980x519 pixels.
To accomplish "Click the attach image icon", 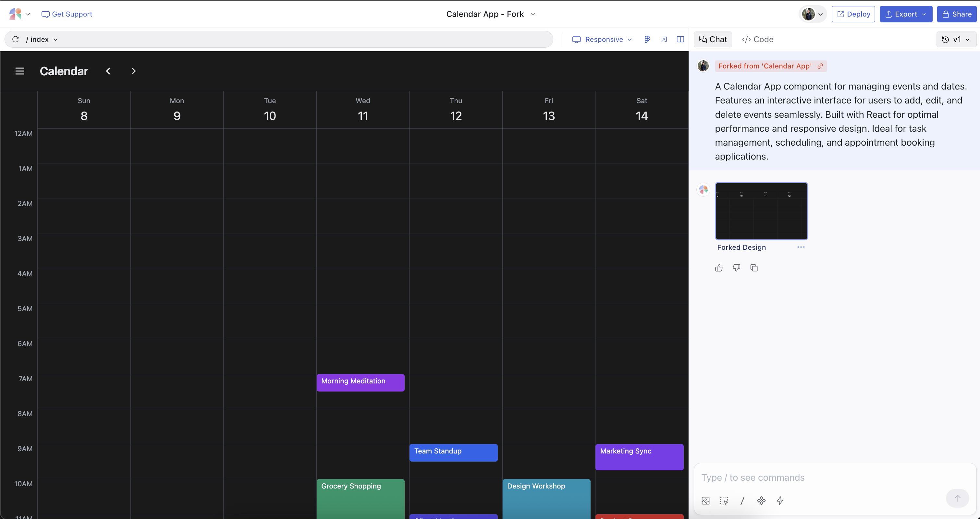I will [706, 501].
